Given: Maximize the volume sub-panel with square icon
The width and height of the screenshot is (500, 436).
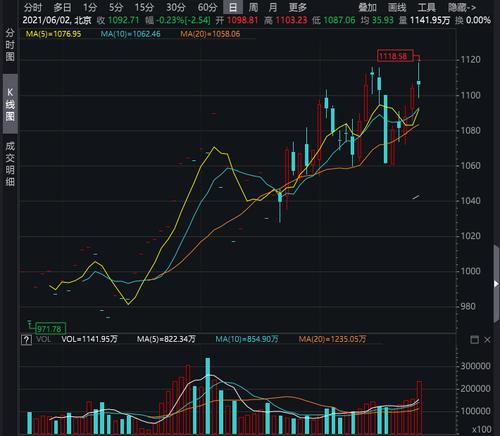Looking at the screenshot, I should 474,340.
